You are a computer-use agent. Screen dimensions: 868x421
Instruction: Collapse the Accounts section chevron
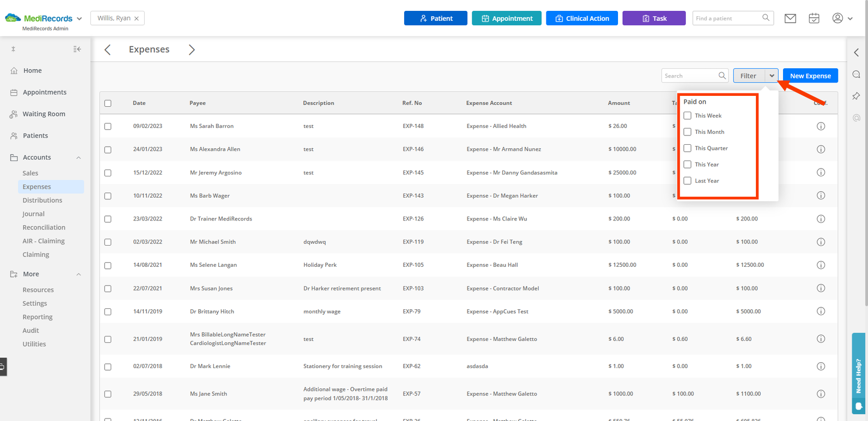tap(79, 158)
